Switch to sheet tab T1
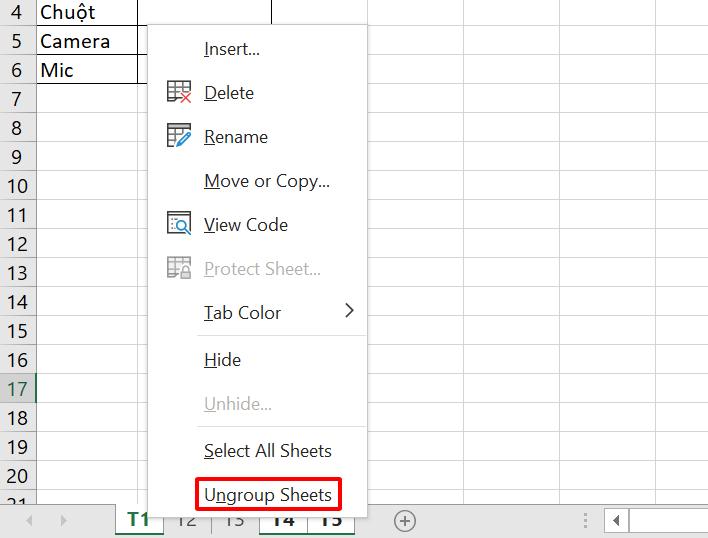The height and width of the screenshot is (538, 708). pyautogui.click(x=138, y=520)
